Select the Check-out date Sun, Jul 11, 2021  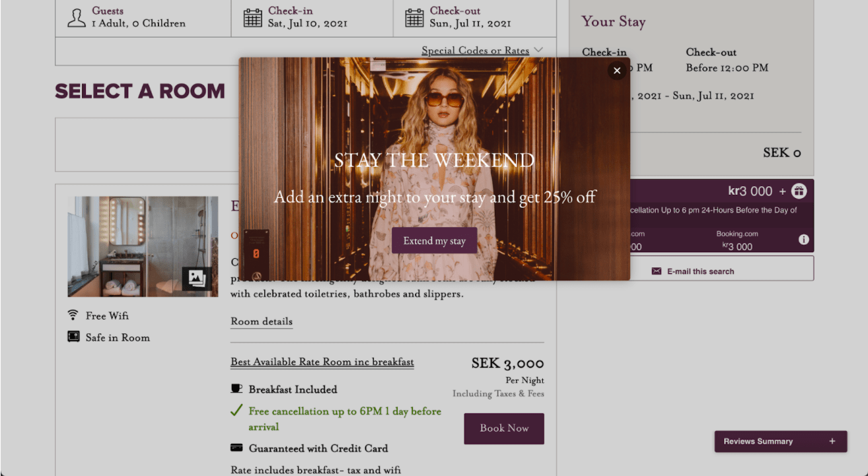click(x=470, y=24)
